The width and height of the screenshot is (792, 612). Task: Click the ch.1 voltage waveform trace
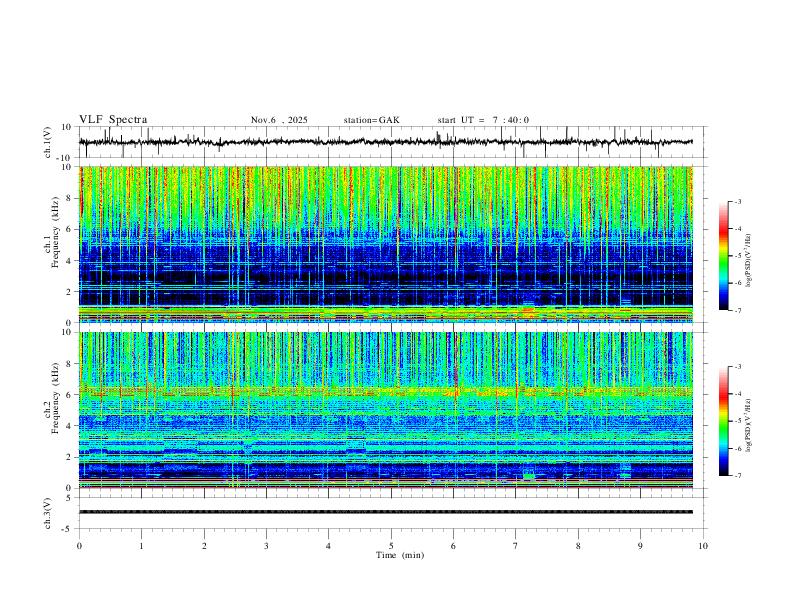click(x=385, y=142)
